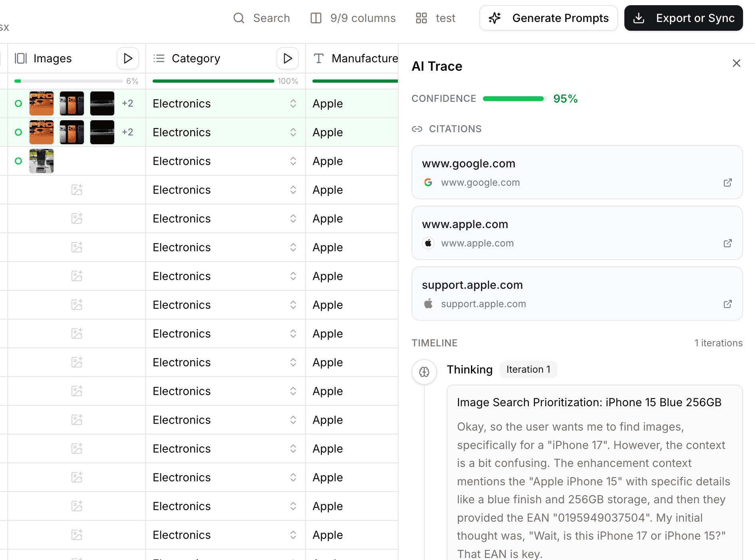Open the www.google.com citation title

point(469,163)
